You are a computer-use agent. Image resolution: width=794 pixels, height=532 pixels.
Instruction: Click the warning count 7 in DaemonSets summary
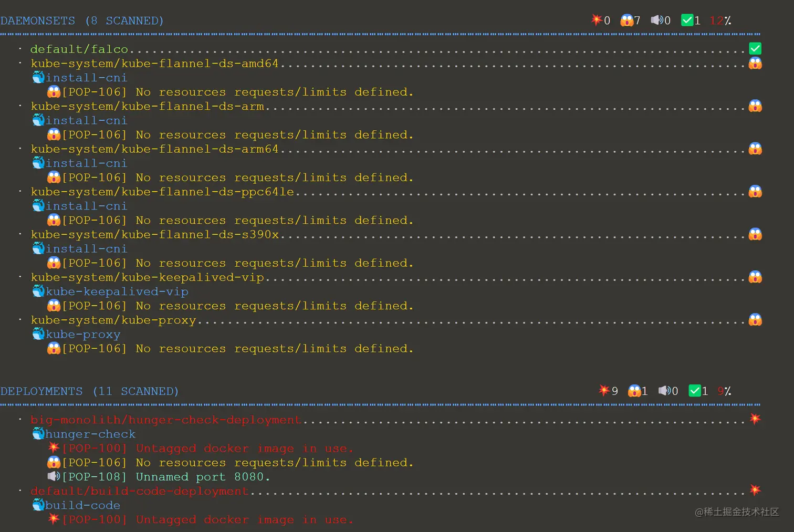click(x=637, y=20)
